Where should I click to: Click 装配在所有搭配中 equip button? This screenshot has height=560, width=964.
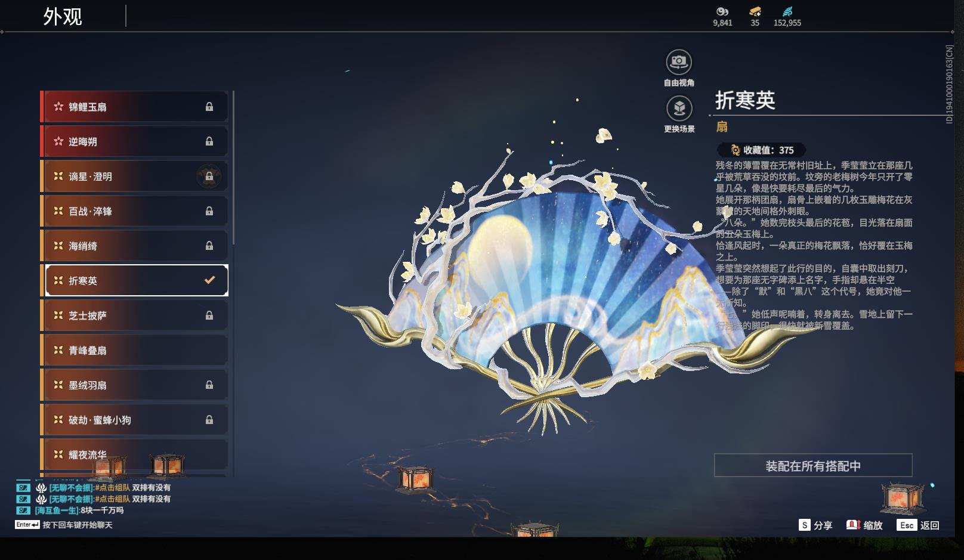[813, 465]
